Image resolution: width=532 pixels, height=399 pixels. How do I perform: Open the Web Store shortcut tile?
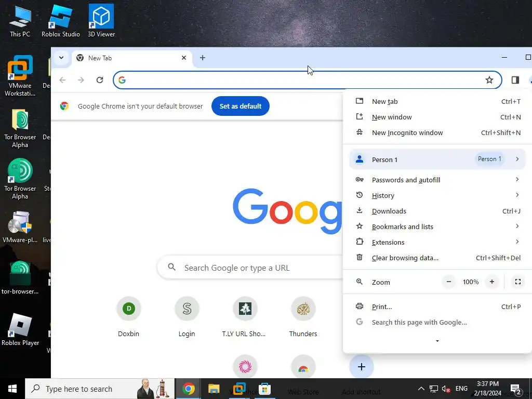[303, 367]
